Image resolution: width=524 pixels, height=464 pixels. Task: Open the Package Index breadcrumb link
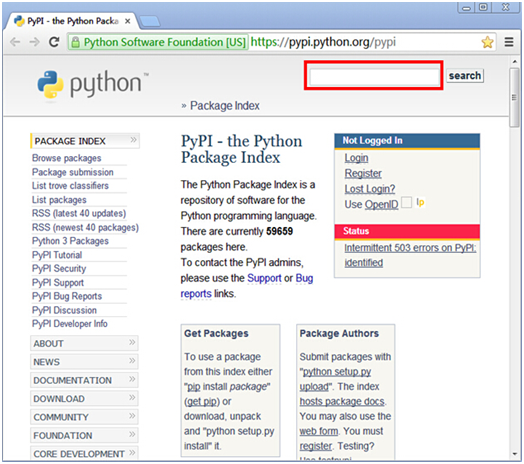click(225, 106)
